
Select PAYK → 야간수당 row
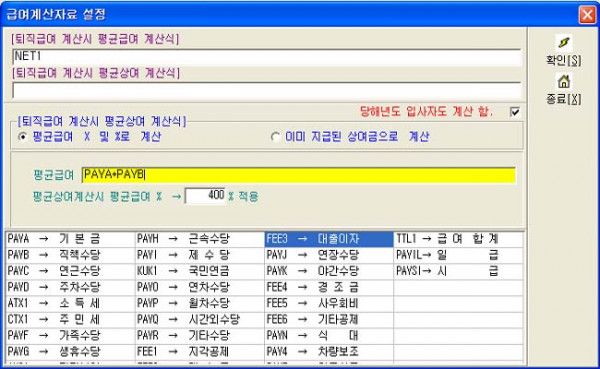pyautogui.click(x=329, y=271)
